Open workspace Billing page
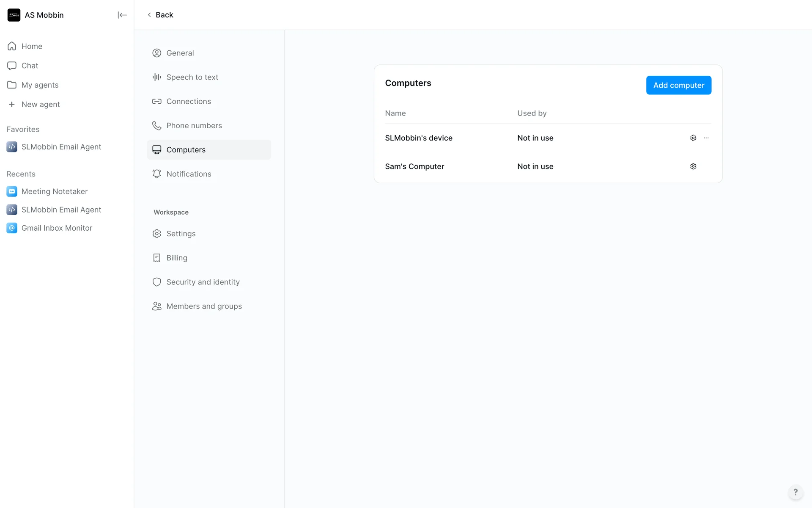812x508 pixels. [176, 258]
